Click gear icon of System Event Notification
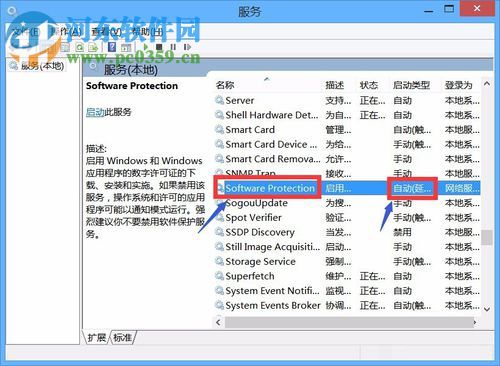 click(x=219, y=291)
